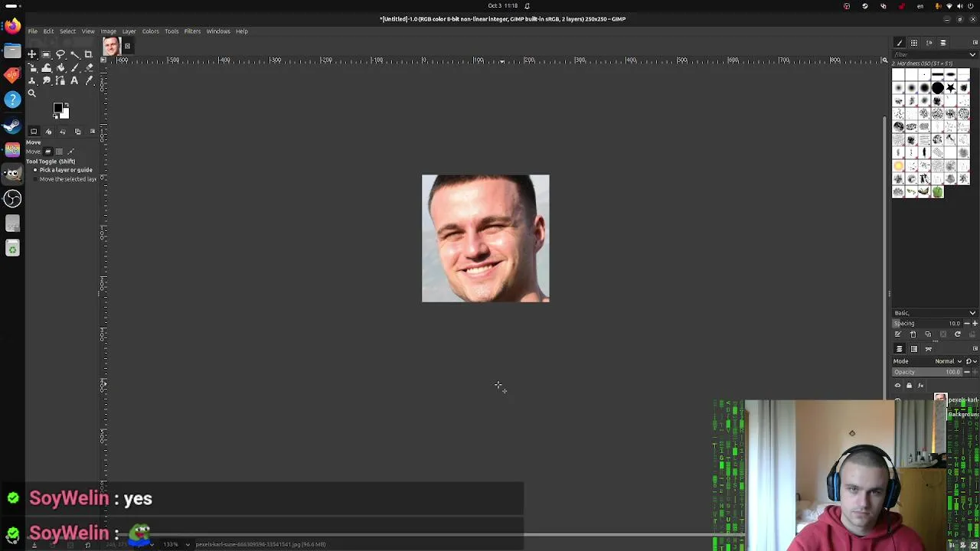Viewport: 980px width, 551px height.
Task: Select the Bucket Fill tool
Action: click(x=60, y=67)
